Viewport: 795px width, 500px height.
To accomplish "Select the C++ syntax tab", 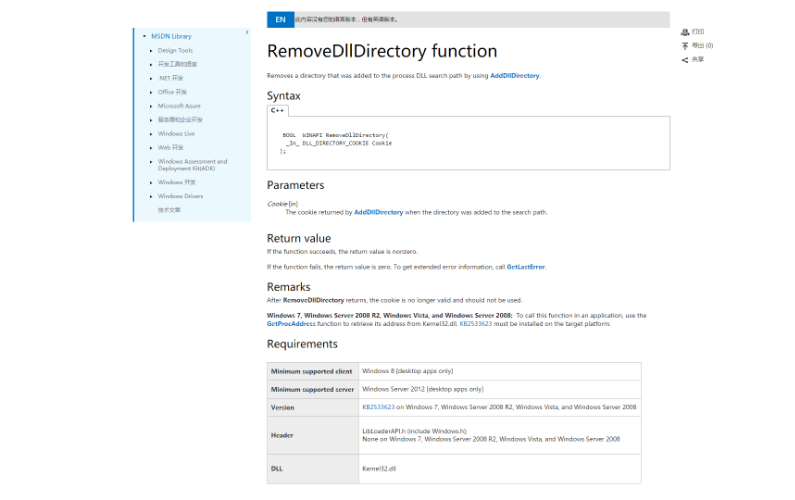I will (x=278, y=110).
